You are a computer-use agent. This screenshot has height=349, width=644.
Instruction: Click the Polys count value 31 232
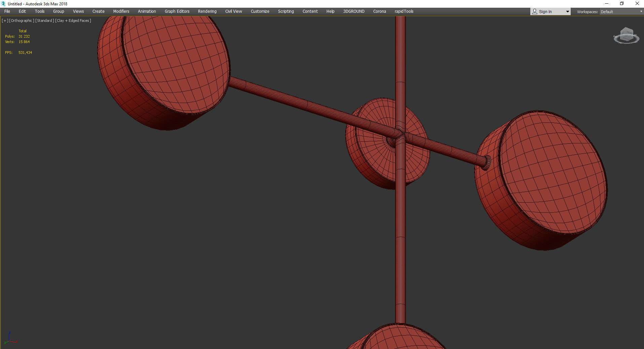pyautogui.click(x=24, y=36)
